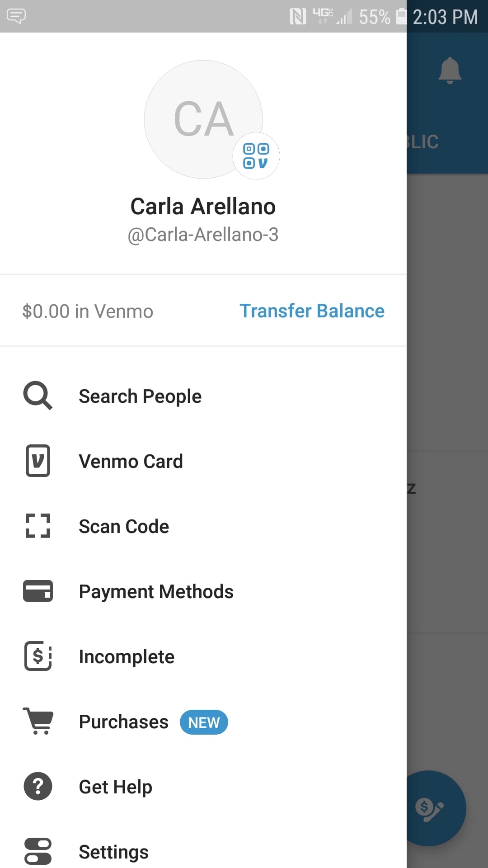Tap the Get Help question mark icon
488x868 pixels.
(x=38, y=786)
